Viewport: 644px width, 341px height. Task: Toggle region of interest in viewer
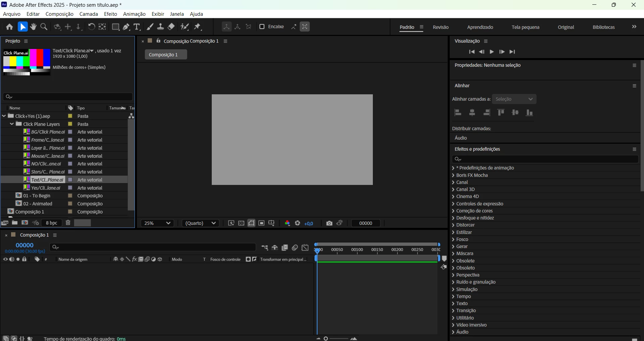[261, 224]
